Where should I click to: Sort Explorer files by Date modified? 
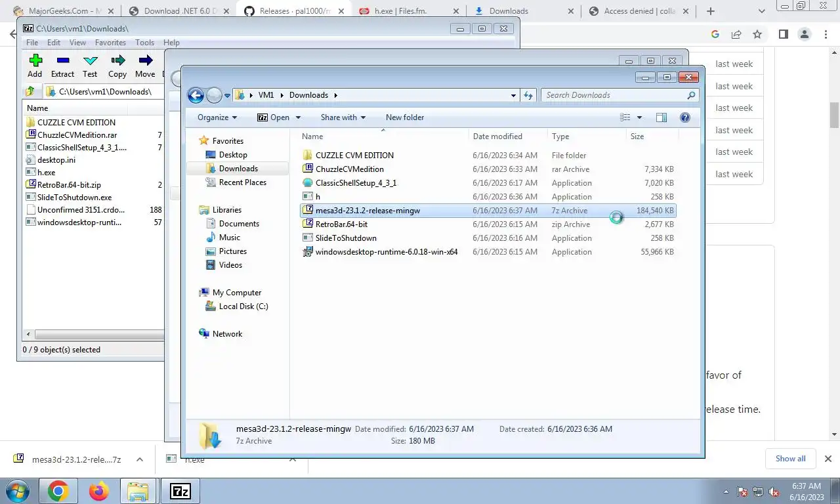[508, 136]
